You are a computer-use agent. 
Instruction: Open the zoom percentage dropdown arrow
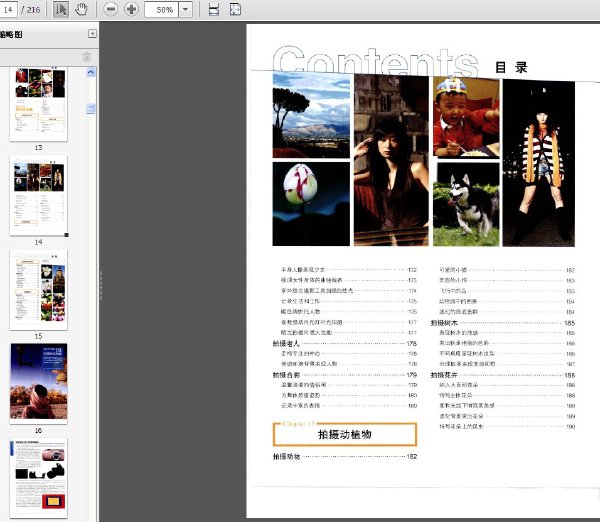tap(186, 10)
